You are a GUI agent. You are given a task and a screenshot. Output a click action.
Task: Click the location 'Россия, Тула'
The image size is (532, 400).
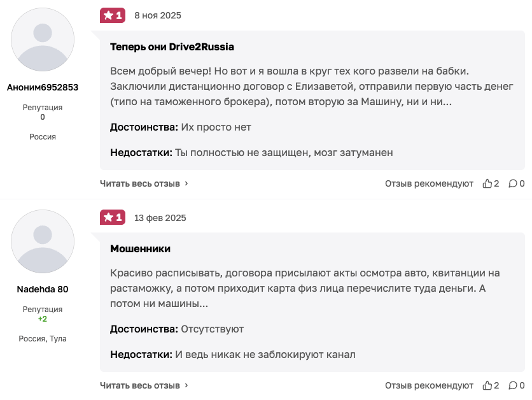[x=42, y=338]
